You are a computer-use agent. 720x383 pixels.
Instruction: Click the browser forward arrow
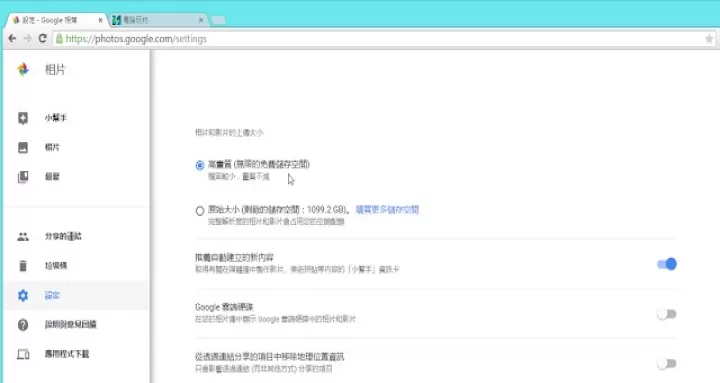click(x=28, y=39)
